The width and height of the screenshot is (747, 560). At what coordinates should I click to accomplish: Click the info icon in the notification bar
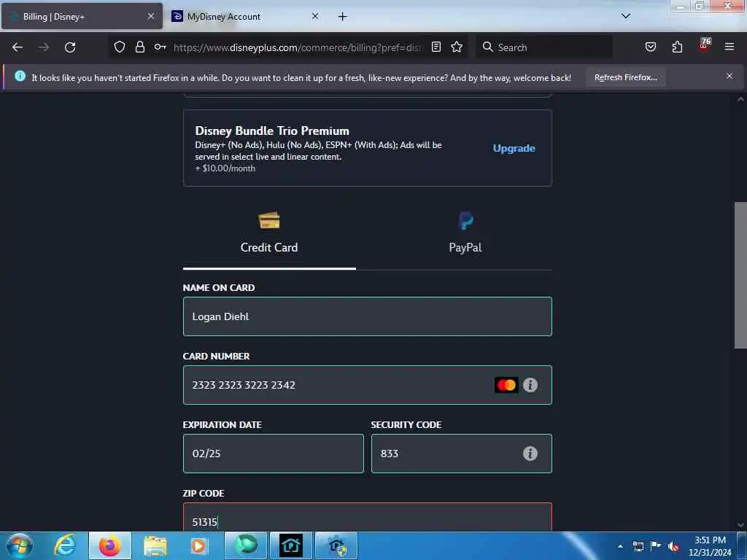[x=20, y=76]
